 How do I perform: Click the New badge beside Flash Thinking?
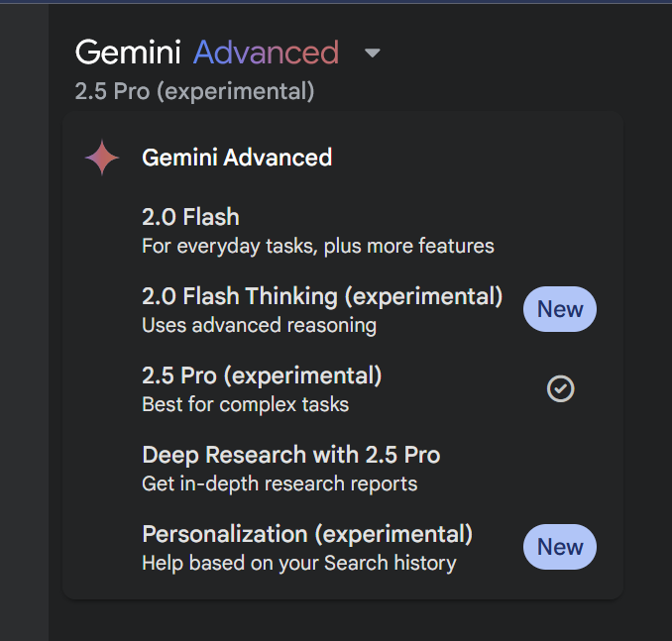[560, 309]
